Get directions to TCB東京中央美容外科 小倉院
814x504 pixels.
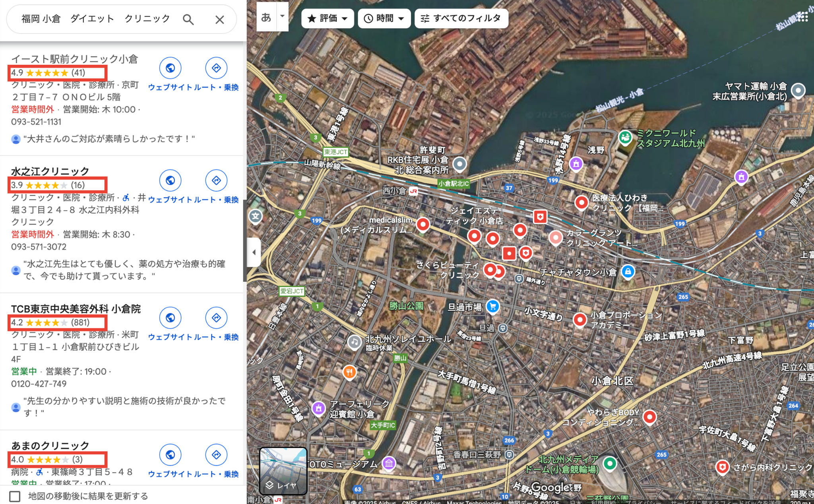pyautogui.click(x=216, y=318)
